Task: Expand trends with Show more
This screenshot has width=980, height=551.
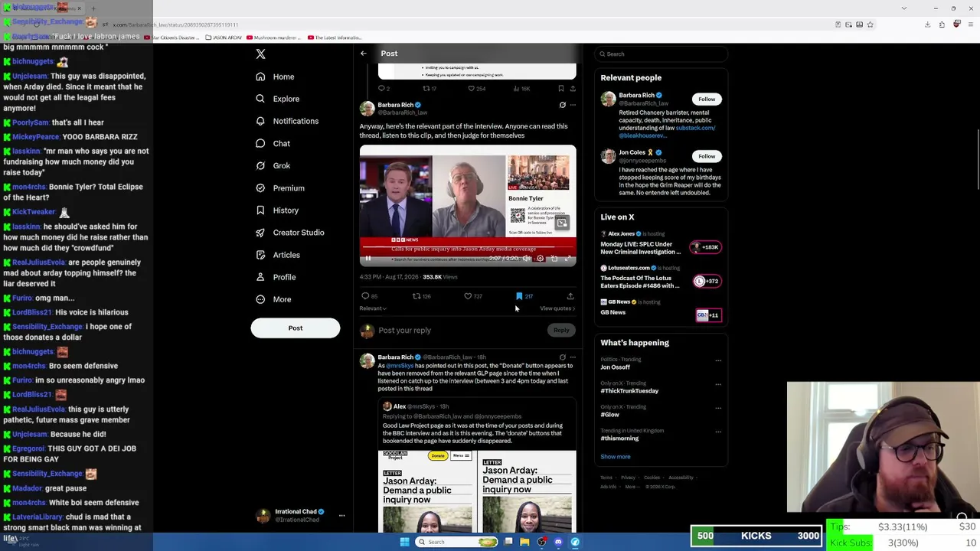Action: coord(616,457)
